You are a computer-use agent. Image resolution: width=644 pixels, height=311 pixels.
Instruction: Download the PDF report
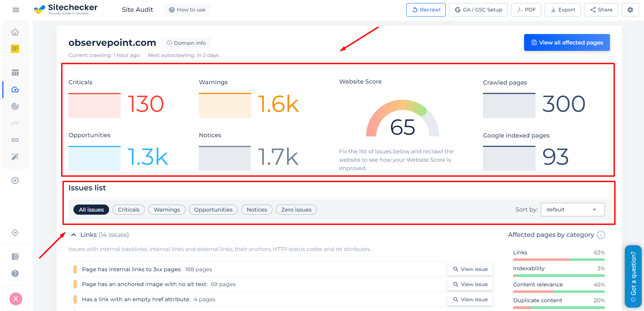coord(526,10)
